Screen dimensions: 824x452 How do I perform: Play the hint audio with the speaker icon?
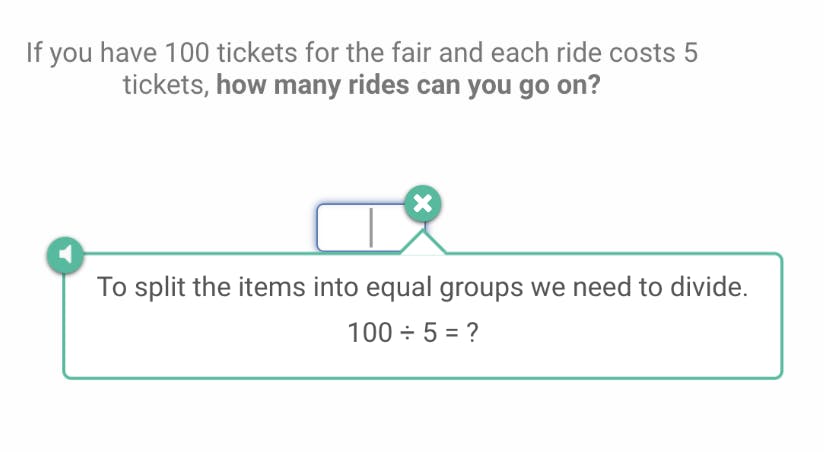click(64, 255)
